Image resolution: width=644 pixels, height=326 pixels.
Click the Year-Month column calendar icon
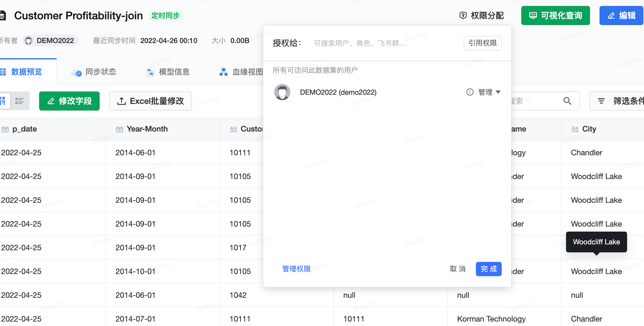(119, 129)
